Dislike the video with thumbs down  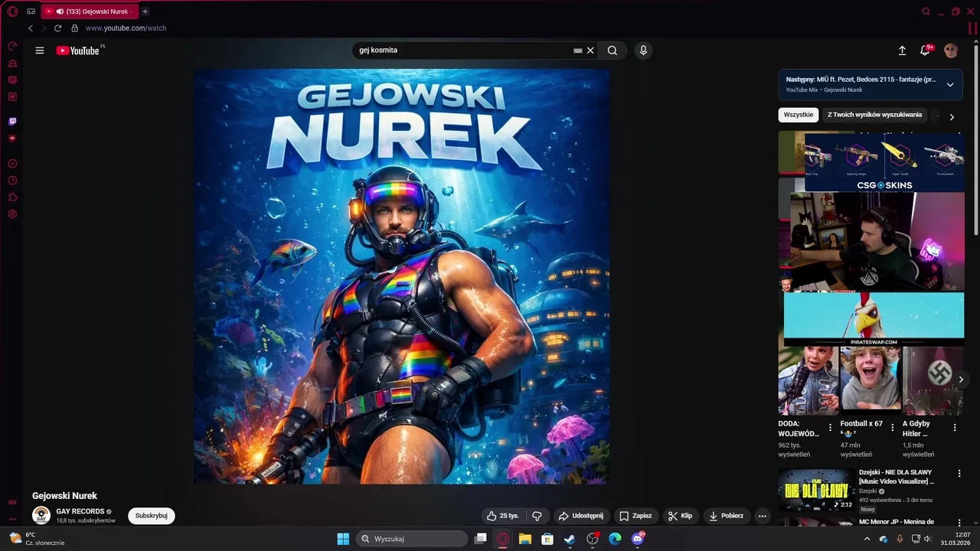pyautogui.click(x=537, y=516)
